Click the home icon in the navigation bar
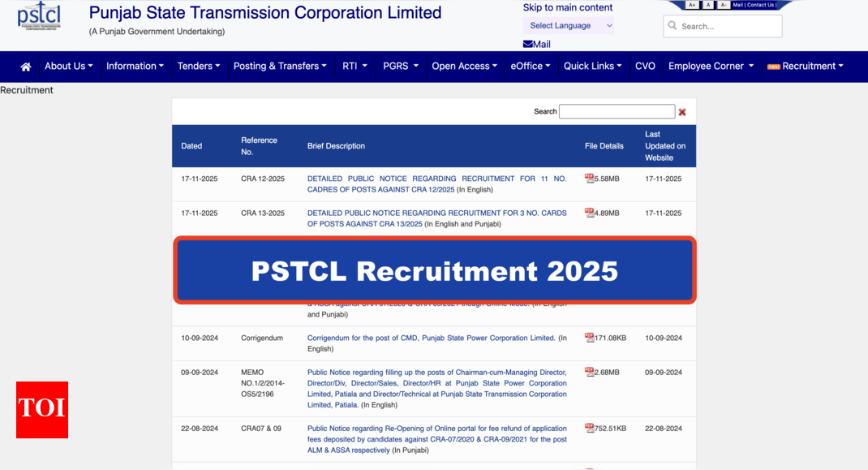This screenshot has width=868, height=470. pyautogui.click(x=24, y=66)
